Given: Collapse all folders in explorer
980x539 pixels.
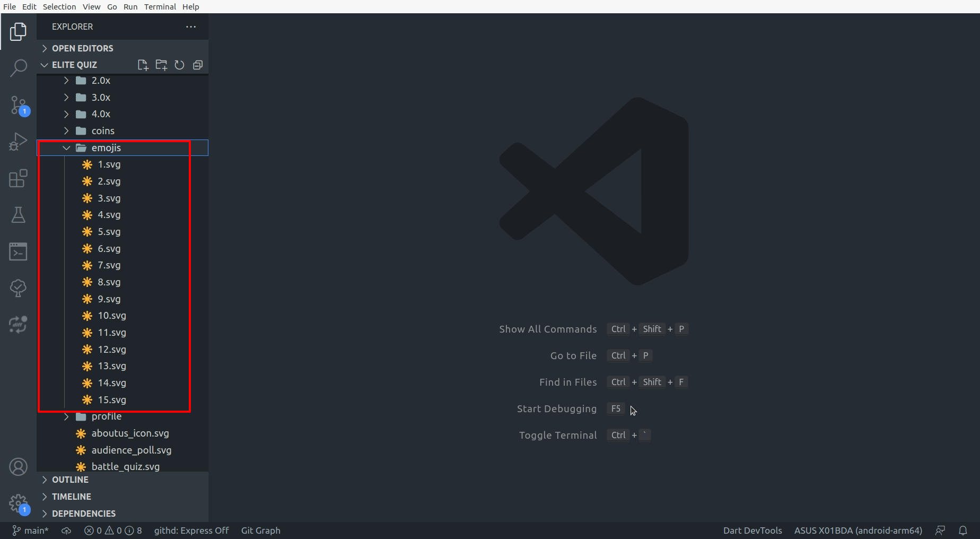Looking at the screenshot, I should coord(198,65).
